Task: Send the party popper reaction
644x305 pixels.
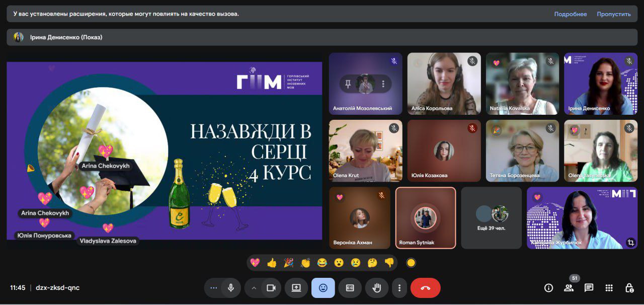Action: pos(288,263)
